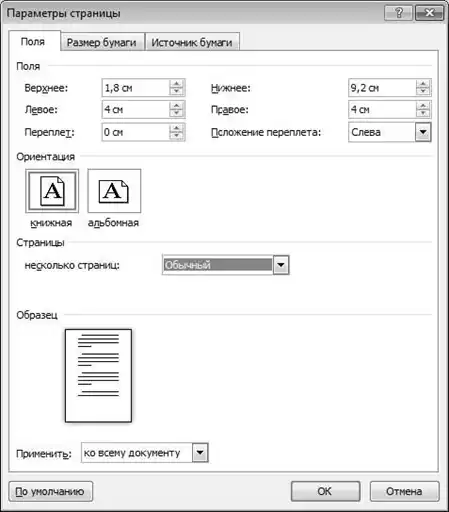Click the книжная label text
This screenshot has width=449, height=512.
click(51, 223)
